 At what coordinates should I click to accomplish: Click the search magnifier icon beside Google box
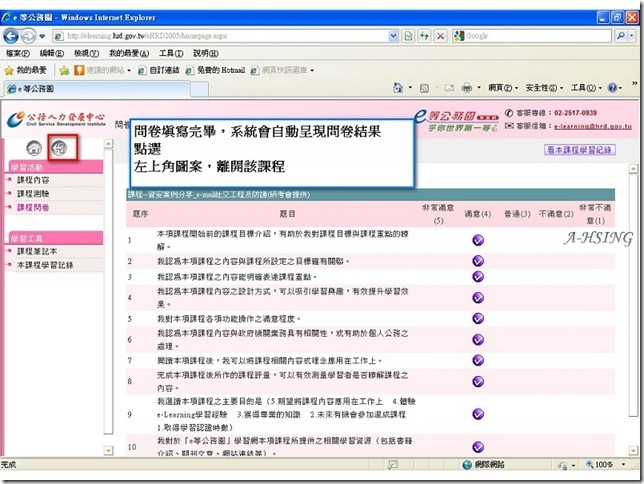(x=621, y=36)
